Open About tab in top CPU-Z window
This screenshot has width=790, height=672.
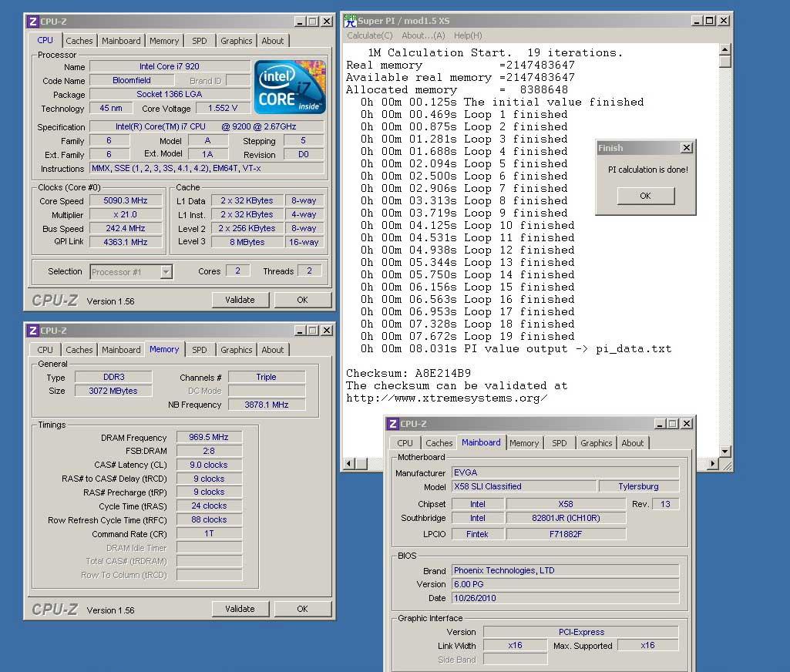point(273,41)
